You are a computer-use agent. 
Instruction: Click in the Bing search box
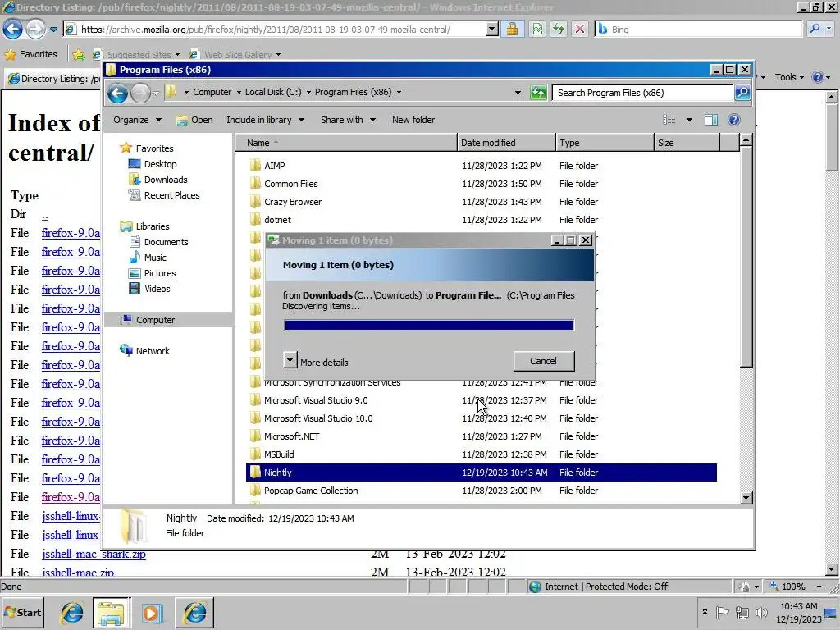click(698, 29)
